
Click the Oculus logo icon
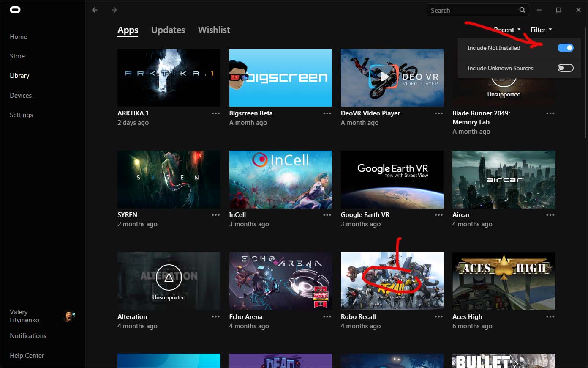[15, 10]
